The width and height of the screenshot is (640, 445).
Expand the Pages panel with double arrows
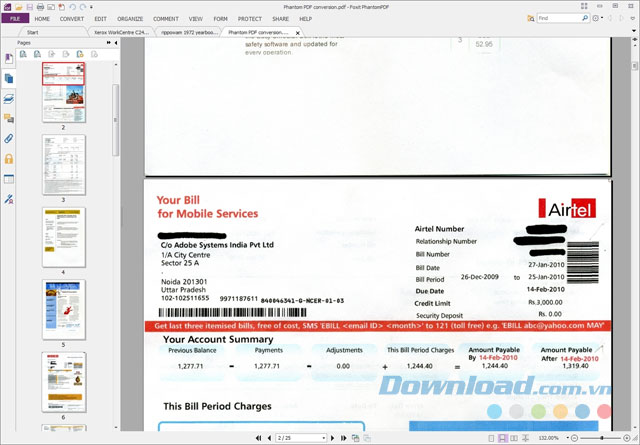(x=109, y=42)
